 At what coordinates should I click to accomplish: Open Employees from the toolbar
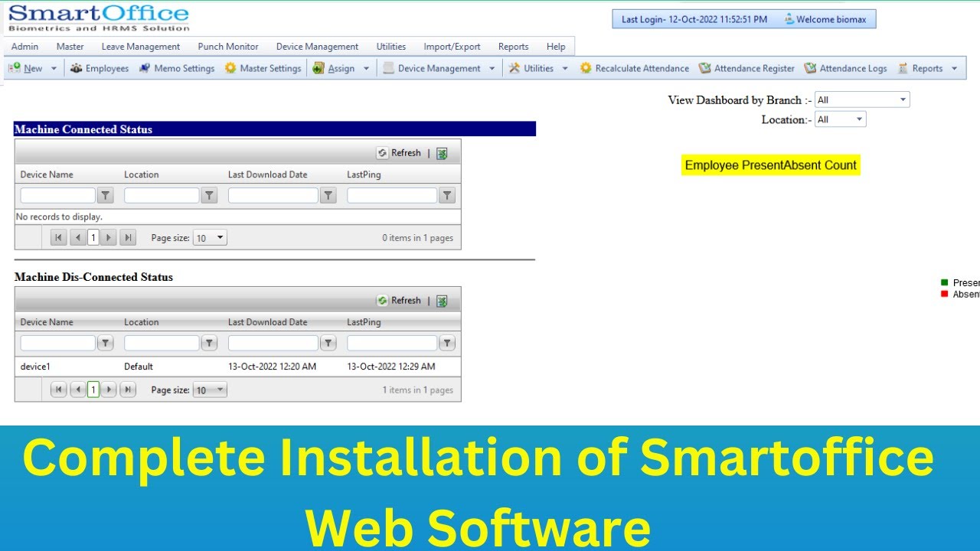tap(99, 68)
